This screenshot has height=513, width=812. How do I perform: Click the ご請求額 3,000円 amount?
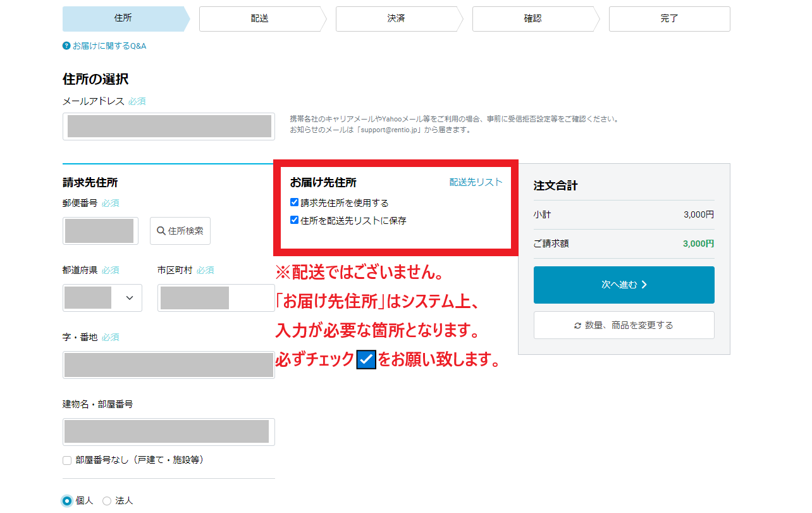coord(698,244)
